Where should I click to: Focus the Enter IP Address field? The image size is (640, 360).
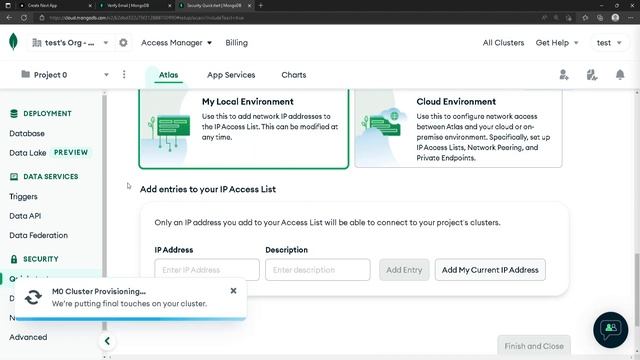point(207,270)
